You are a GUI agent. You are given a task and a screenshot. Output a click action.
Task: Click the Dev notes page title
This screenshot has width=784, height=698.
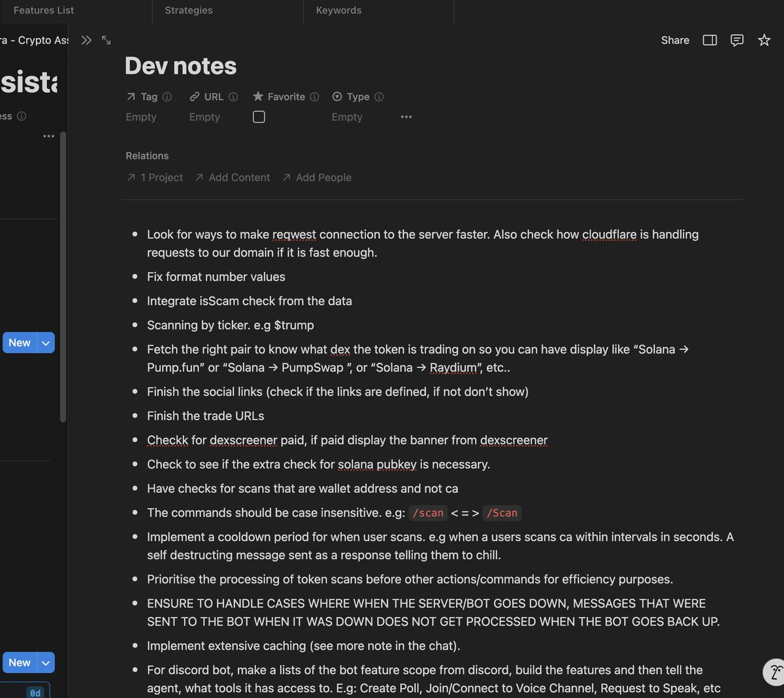180,66
